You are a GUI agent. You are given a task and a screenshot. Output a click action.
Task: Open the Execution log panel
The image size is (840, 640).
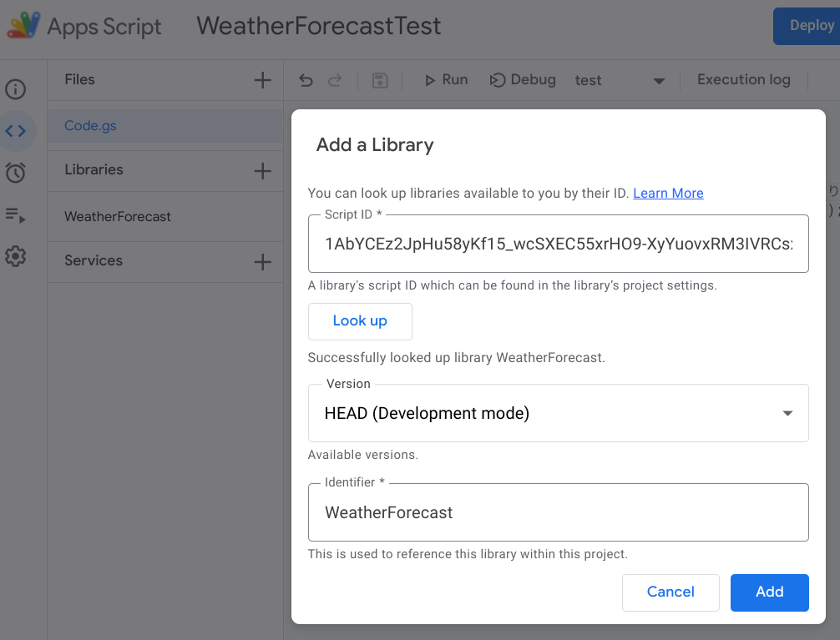click(x=742, y=79)
